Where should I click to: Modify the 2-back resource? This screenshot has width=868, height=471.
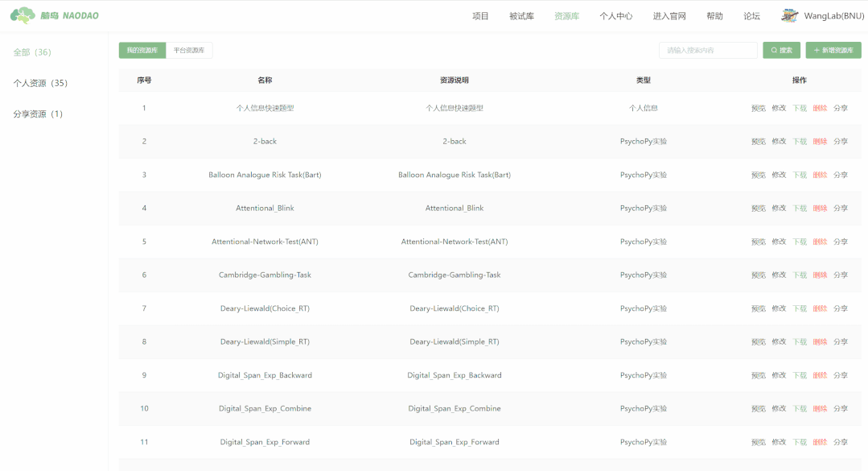(779, 142)
